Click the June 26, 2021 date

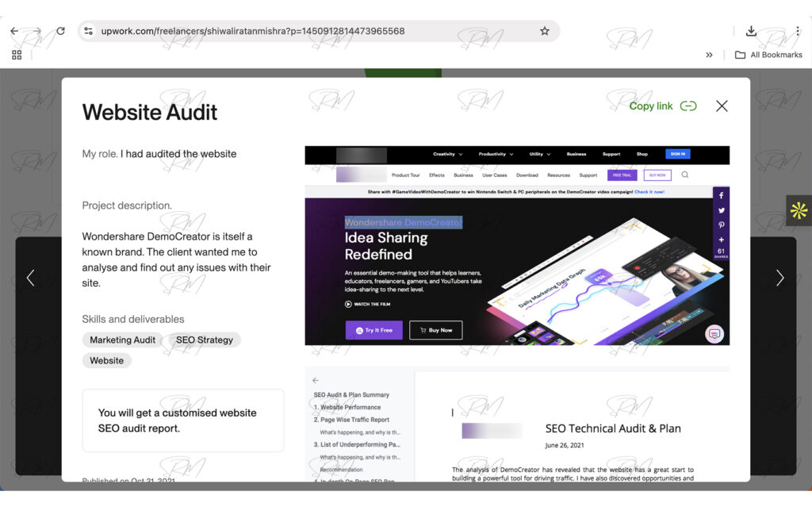565,445
